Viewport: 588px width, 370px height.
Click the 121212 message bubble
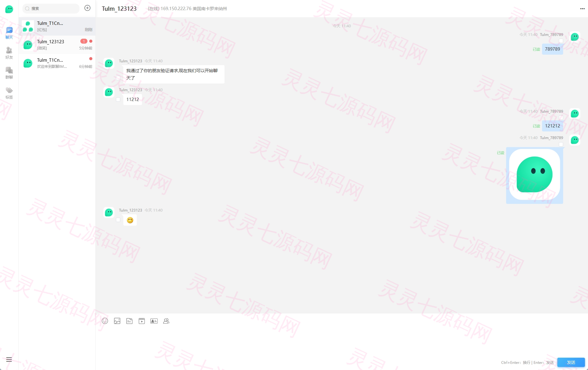pyautogui.click(x=552, y=126)
